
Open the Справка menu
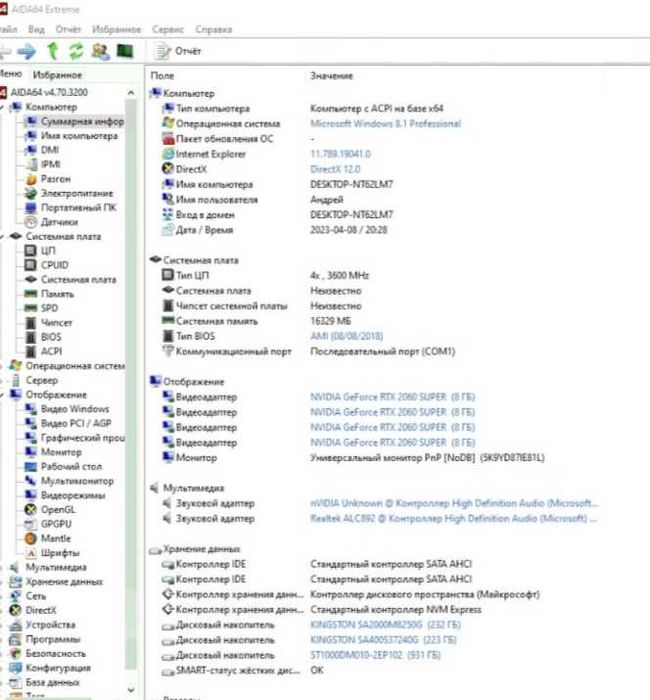(x=214, y=29)
